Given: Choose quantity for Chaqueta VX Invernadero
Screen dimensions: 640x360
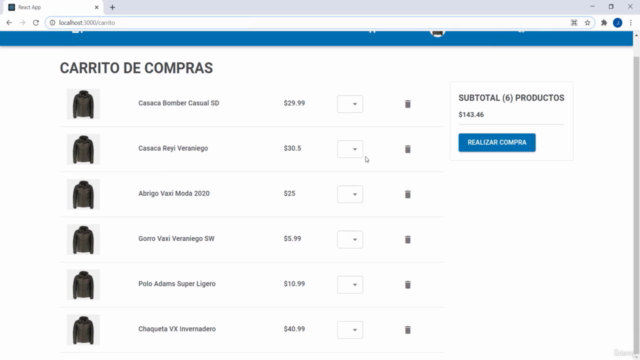Looking at the screenshot, I should [350, 330].
